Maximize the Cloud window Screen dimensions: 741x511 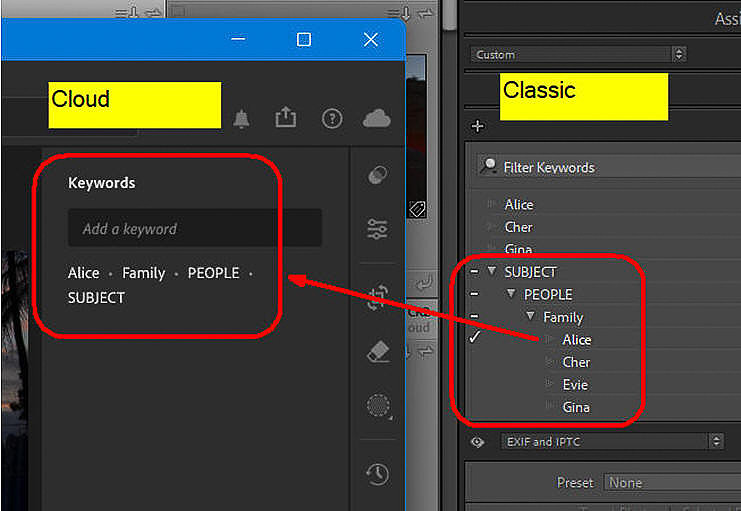pyautogui.click(x=303, y=39)
